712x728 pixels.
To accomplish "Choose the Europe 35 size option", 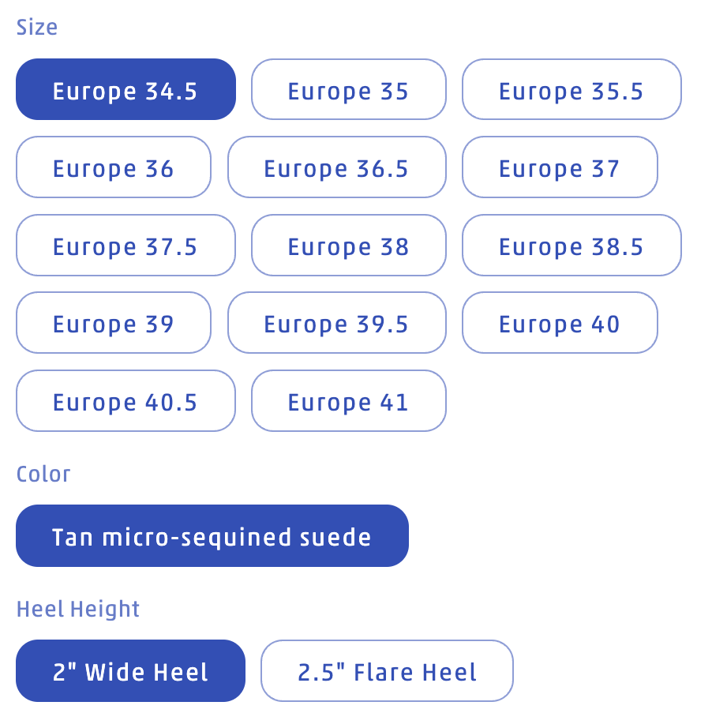I will 348,90.
